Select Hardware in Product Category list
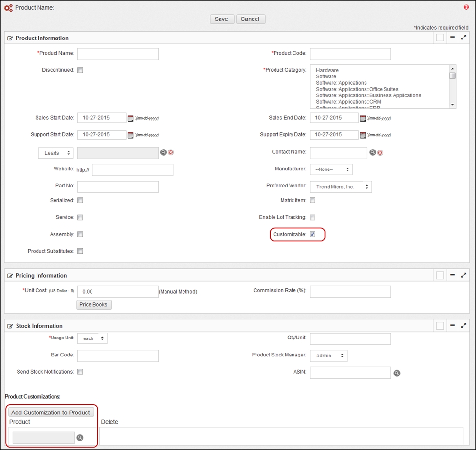476x450 pixels. point(327,70)
